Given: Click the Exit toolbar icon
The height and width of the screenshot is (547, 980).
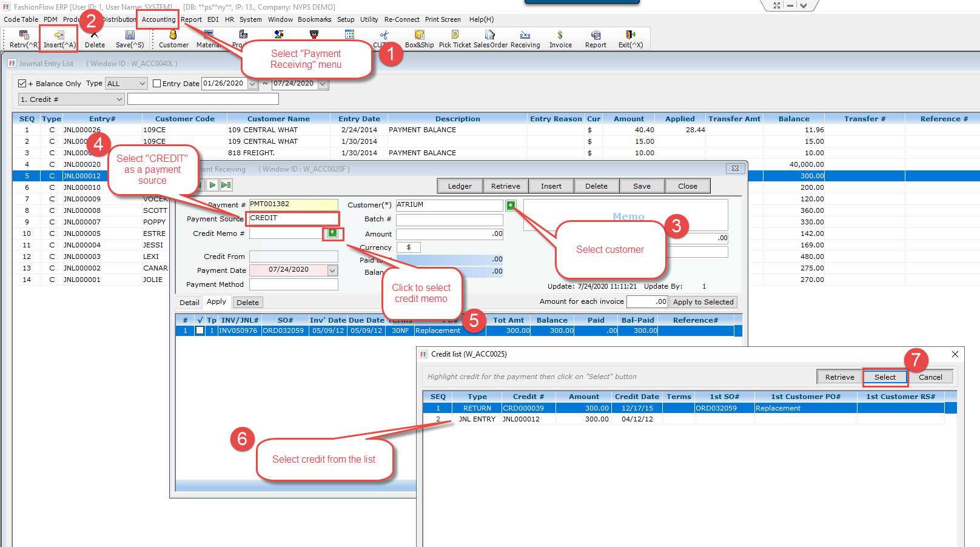Looking at the screenshot, I should coord(630,39).
